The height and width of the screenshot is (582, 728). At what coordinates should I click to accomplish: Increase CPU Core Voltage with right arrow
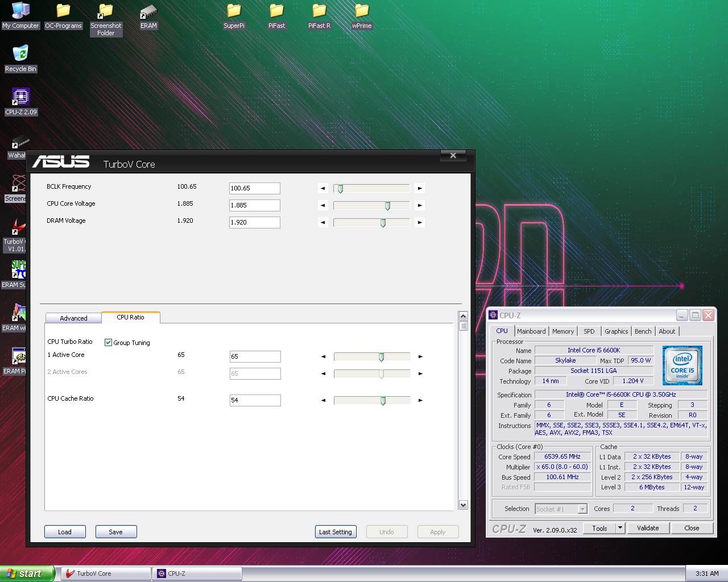click(420, 205)
